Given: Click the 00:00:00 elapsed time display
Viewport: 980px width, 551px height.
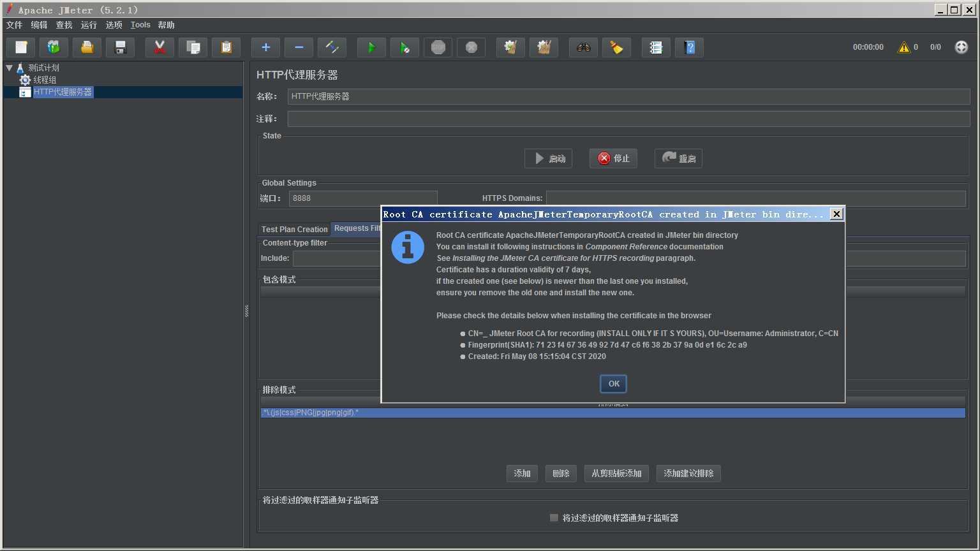Looking at the screenshot, I should coord(868,47).
